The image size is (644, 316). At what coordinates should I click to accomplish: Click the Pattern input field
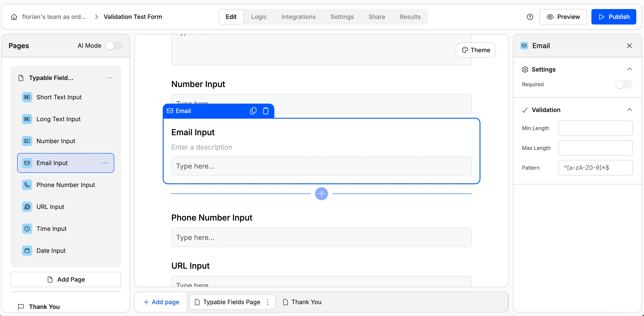pyautogui.click(x=595, y=168)
